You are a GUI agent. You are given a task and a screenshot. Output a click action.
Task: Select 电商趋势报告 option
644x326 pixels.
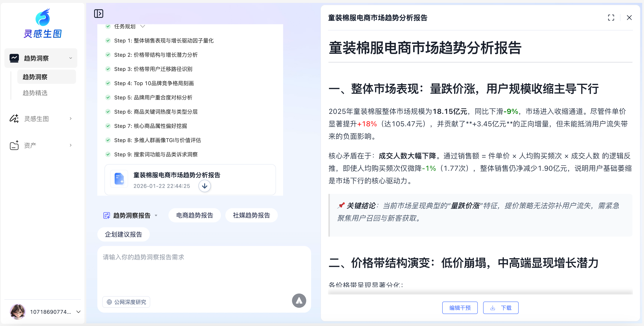tap(194, 215)
